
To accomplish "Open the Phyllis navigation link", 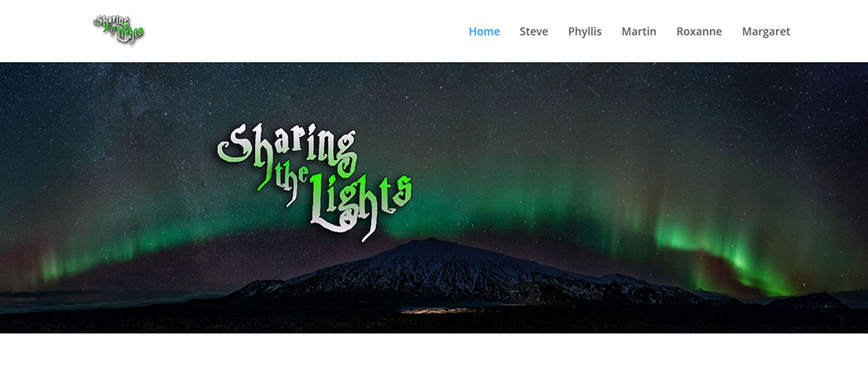I will point(585,32).
